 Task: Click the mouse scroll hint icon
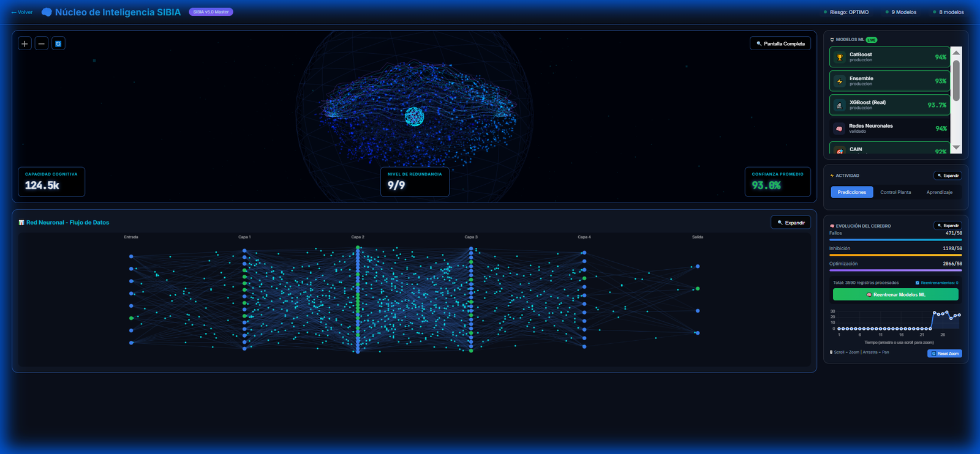[x=831, y=352]
